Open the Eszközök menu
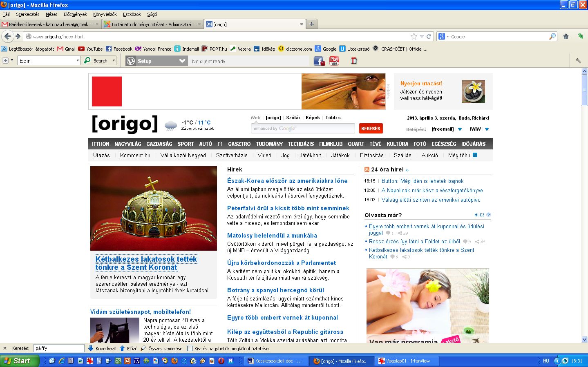588x367 pixels. (x=132, y=14)
